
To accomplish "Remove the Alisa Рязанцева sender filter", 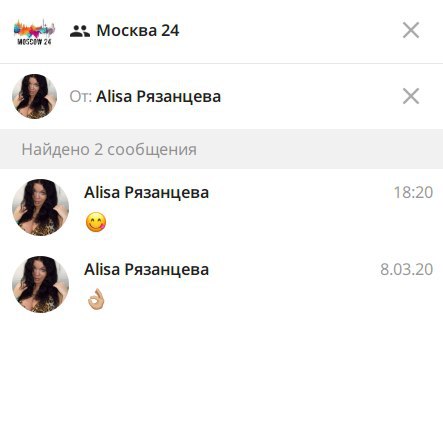I will (411, 96).
